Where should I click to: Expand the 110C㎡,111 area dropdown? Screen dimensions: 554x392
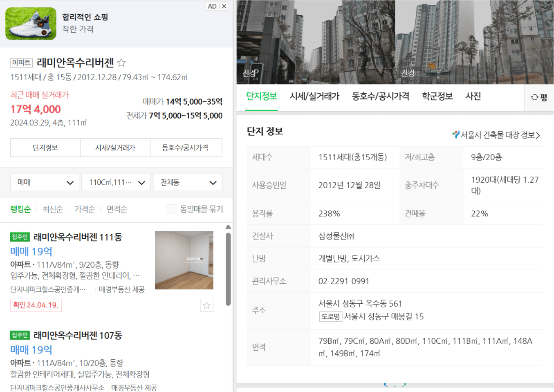tap(116, 182)
